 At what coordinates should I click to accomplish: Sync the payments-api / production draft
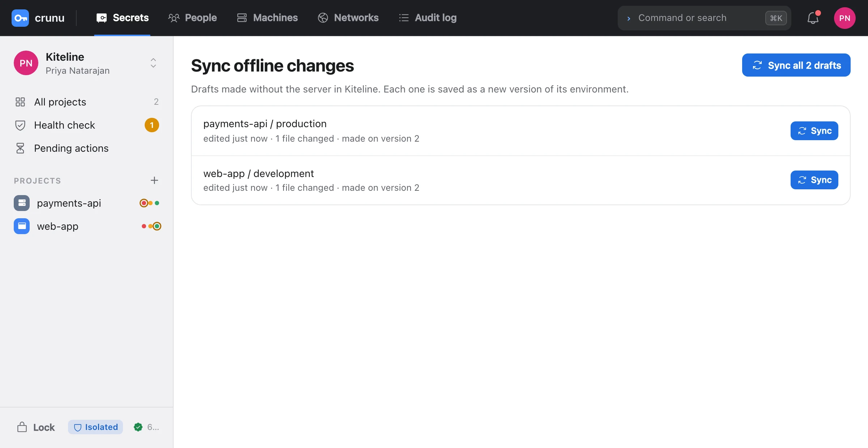point(814,131)
